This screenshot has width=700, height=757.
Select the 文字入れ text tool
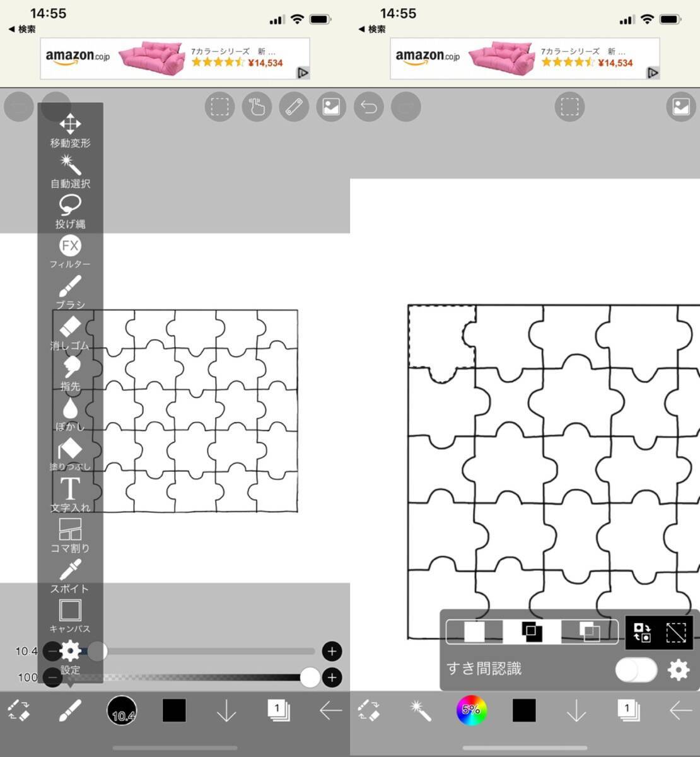click(70, 495)
